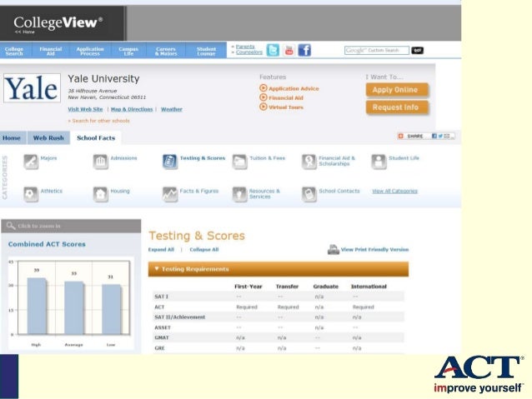Open the Financial Aid nav menu

(51, 51)
